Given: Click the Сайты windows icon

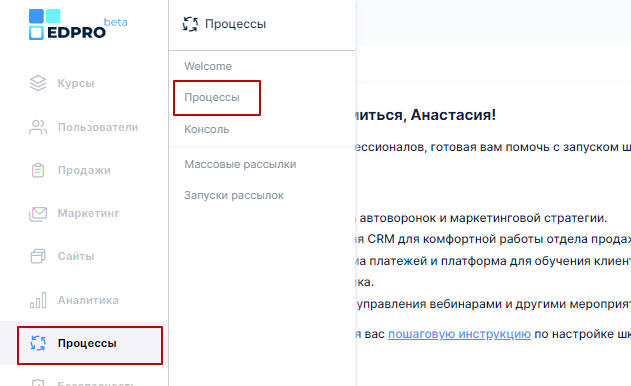Looking at the screenshot, I should [38, 256].
